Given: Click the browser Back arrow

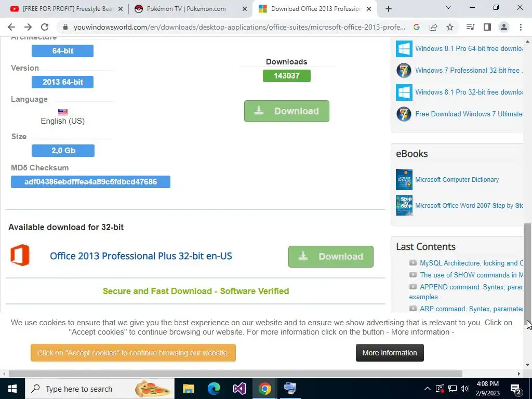Looking at the screenshot, I should point(11,27).
